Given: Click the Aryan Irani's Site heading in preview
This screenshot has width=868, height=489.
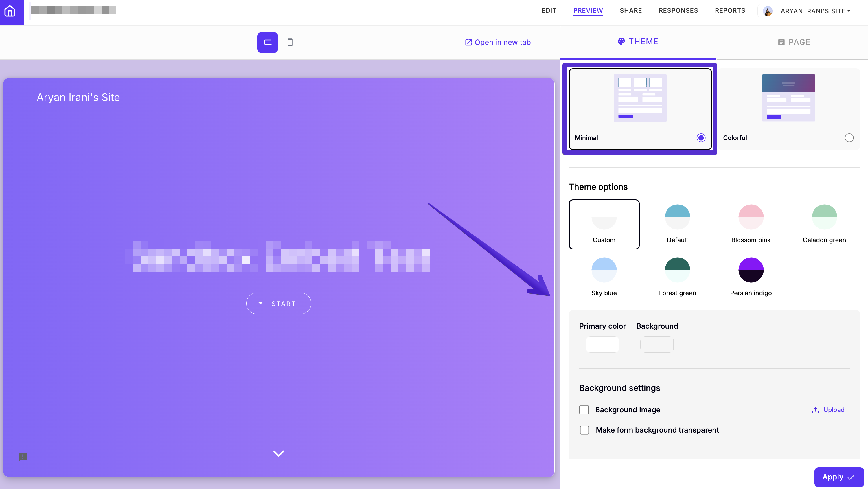Looking at the screenshot, I should 78,97.
